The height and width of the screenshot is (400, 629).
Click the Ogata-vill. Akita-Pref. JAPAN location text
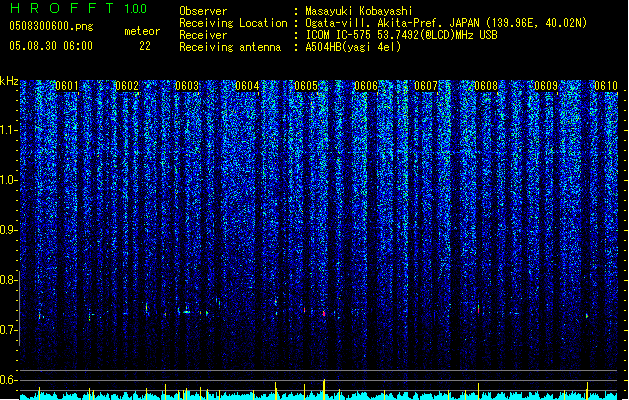coord(446,23)
